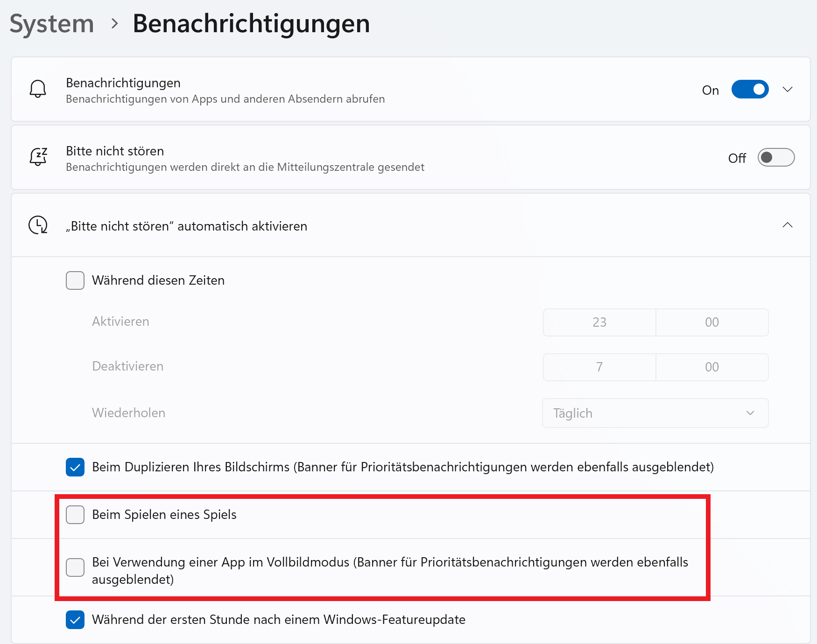This screenshot has height=644, width=817.
Task: Open the Täglich repeat dropdown
Action: pos(655,413)
